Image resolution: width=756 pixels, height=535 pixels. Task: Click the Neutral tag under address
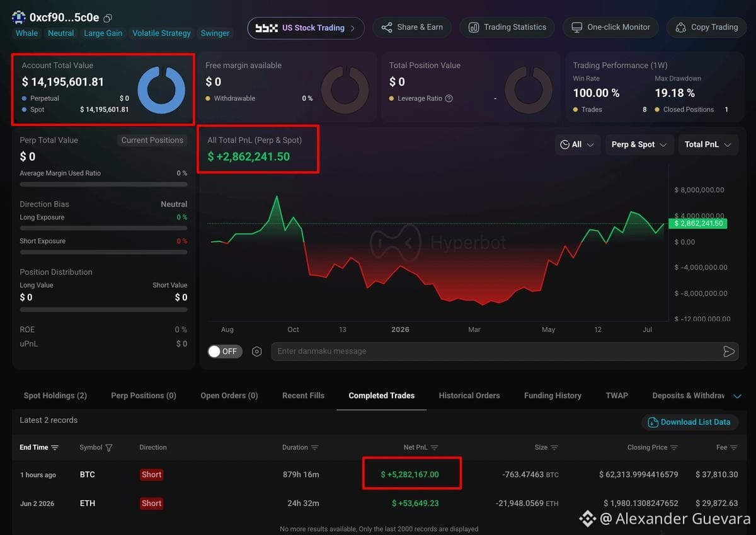tap(60, 33)
